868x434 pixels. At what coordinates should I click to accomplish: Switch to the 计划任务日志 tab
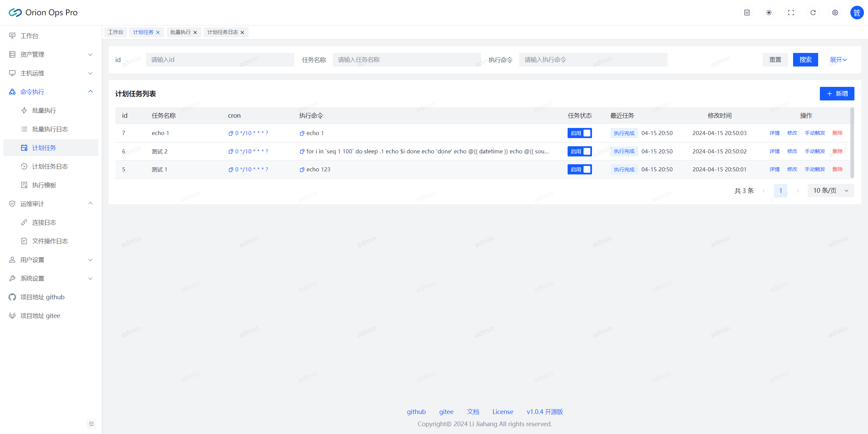[222, 32]
